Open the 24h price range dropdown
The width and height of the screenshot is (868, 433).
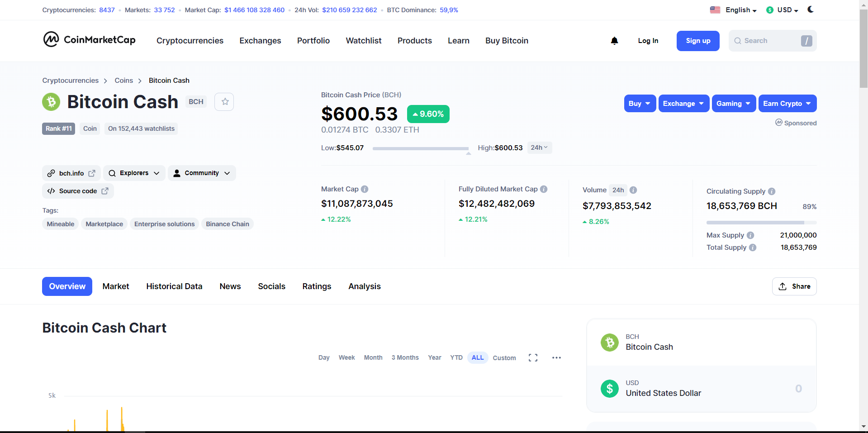tap(540, 148)
